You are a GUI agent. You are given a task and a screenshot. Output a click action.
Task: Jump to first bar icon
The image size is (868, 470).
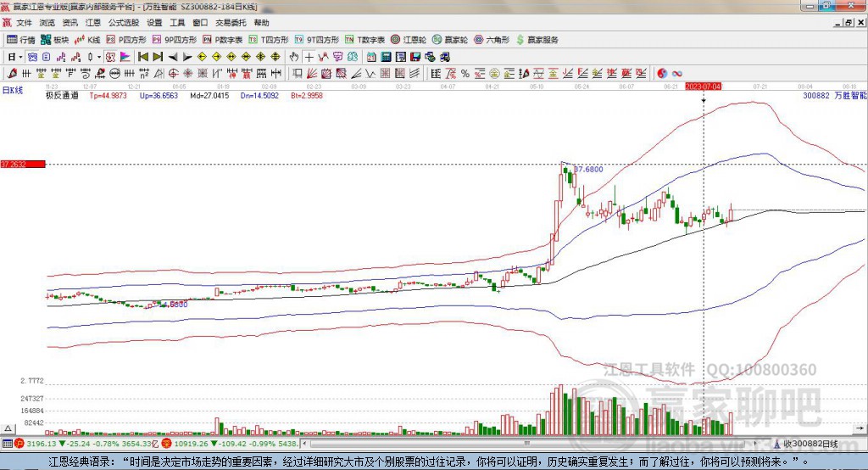pos(142,57)
